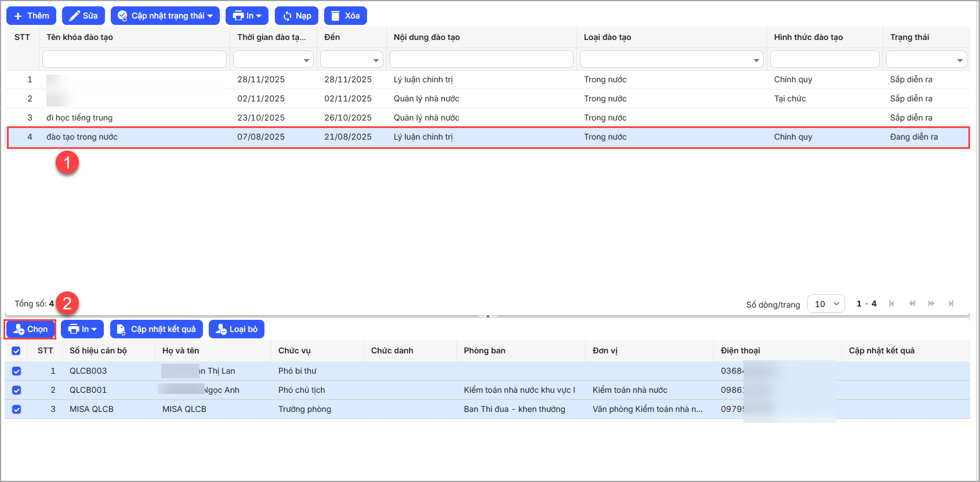This screenshot has height=482, width=980.
Task: Click the Tên khóa đào tạo filter field
Action: click(134, 59)
